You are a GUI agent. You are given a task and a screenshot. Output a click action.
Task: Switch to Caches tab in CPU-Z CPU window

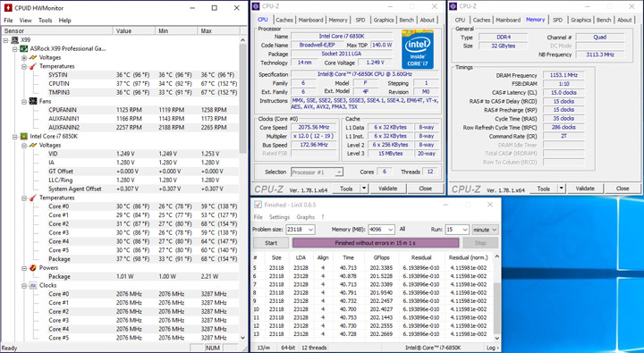284,20
